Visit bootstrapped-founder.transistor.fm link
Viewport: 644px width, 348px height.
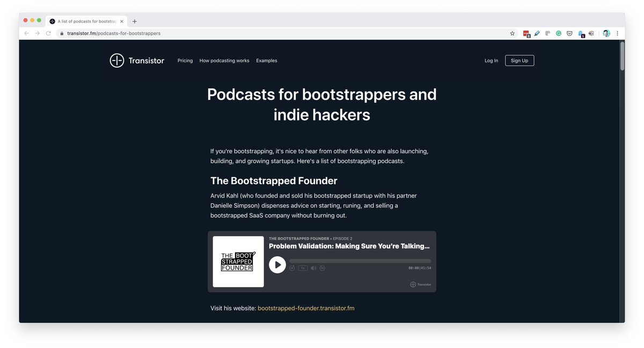(x=306, y=308)
